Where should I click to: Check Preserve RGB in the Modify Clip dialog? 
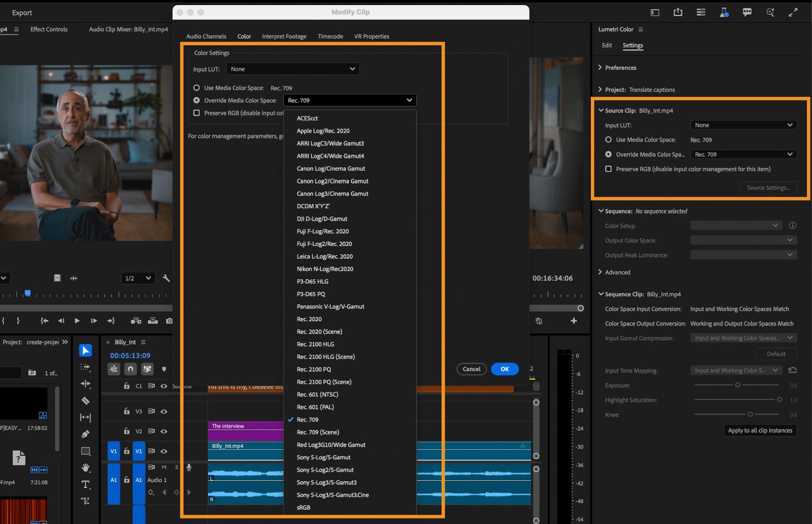[x=197, y=113]
